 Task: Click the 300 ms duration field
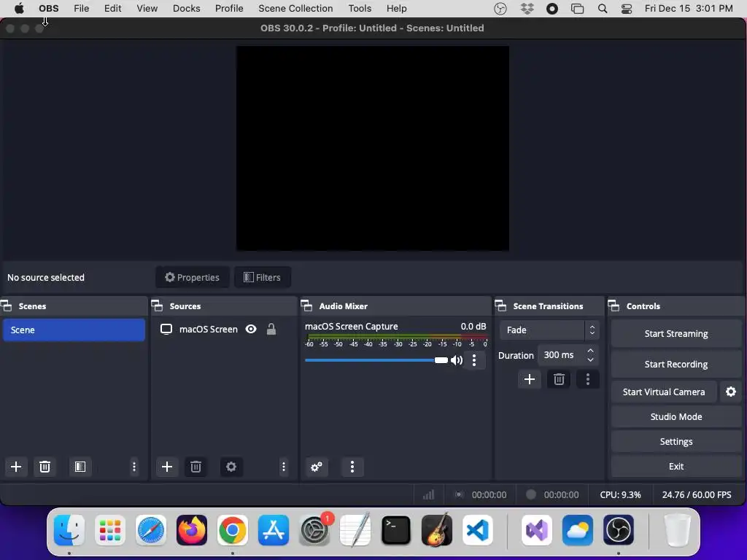561,355
